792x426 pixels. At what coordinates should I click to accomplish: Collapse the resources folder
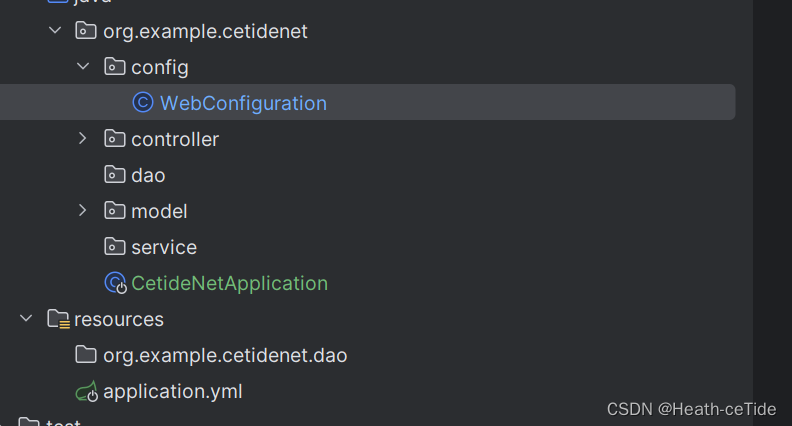coord(26,318)
